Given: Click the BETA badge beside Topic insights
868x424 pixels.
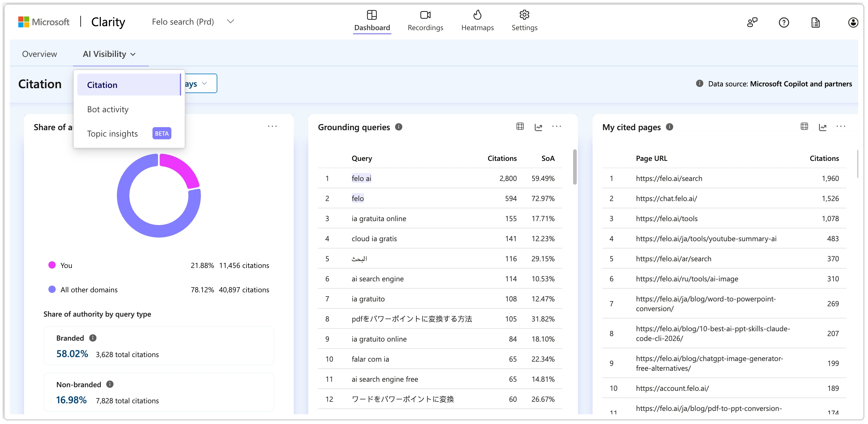Looking at the screenshot, I should point(162,134).
